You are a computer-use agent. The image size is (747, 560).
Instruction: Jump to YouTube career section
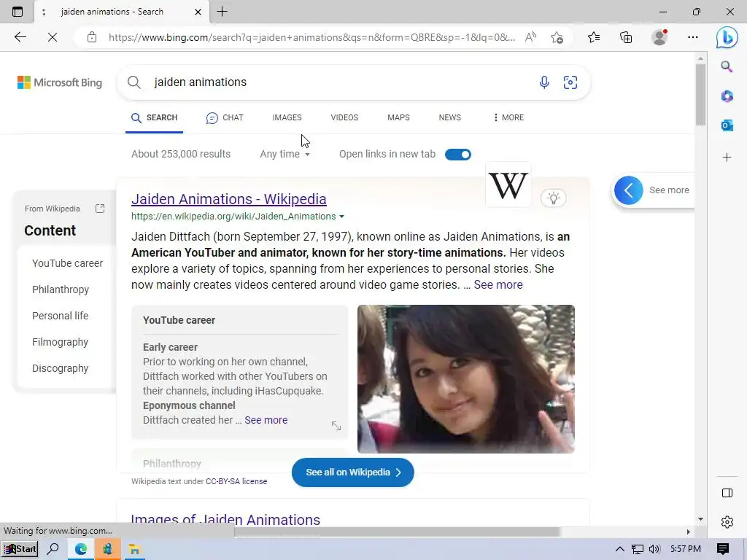click(x=67, y=263)
